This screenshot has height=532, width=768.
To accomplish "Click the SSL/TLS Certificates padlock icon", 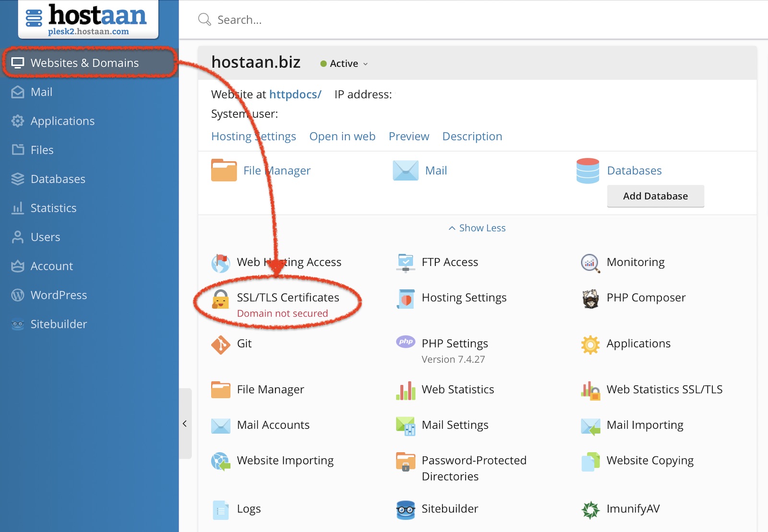I will (x=221, y=299).
